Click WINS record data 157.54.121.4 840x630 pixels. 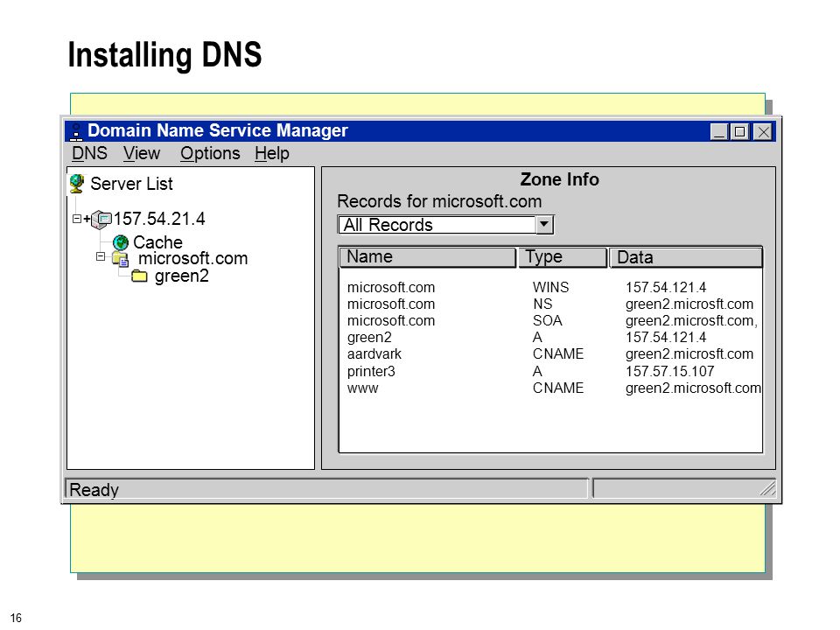tap(666, 288)
